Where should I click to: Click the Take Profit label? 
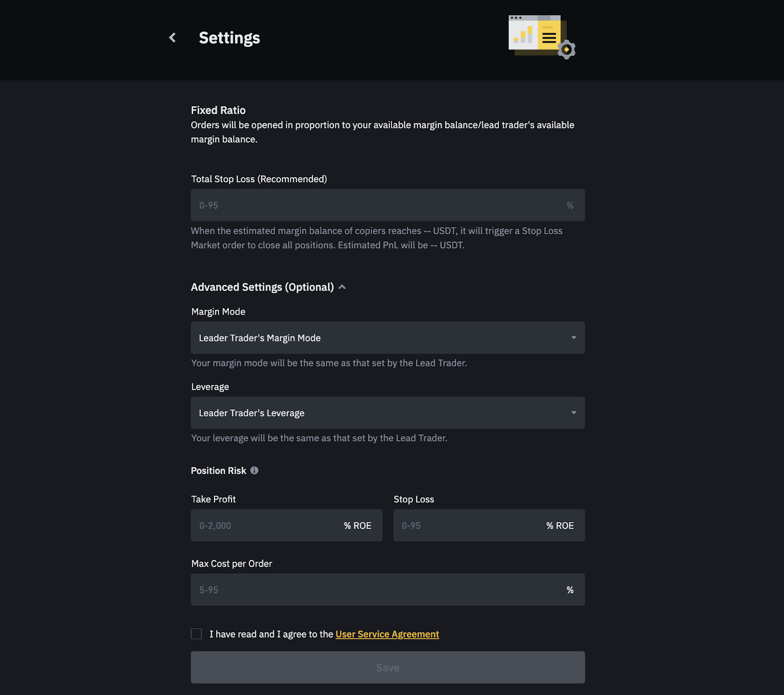click(213, 499)
